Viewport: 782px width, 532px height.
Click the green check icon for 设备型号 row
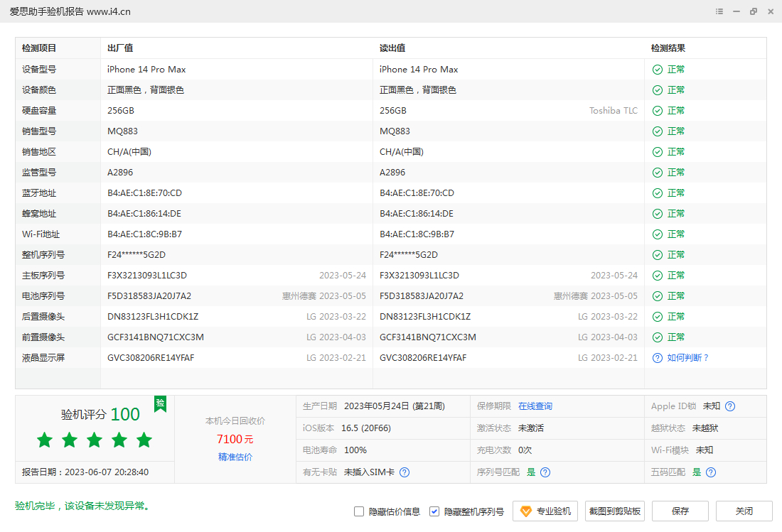tap(658, 70)
